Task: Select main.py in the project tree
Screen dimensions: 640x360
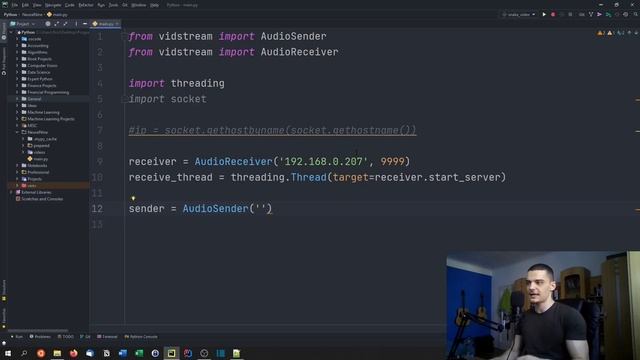Action: 38,159
